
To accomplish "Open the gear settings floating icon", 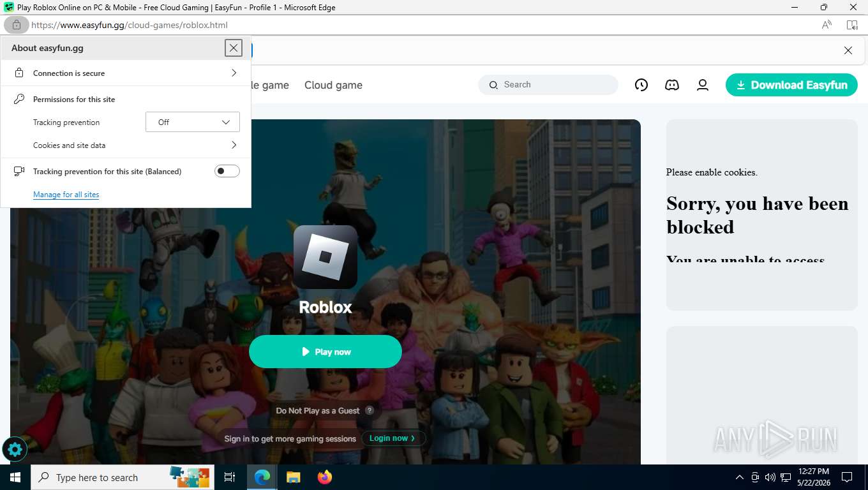I will coord(15,450).
